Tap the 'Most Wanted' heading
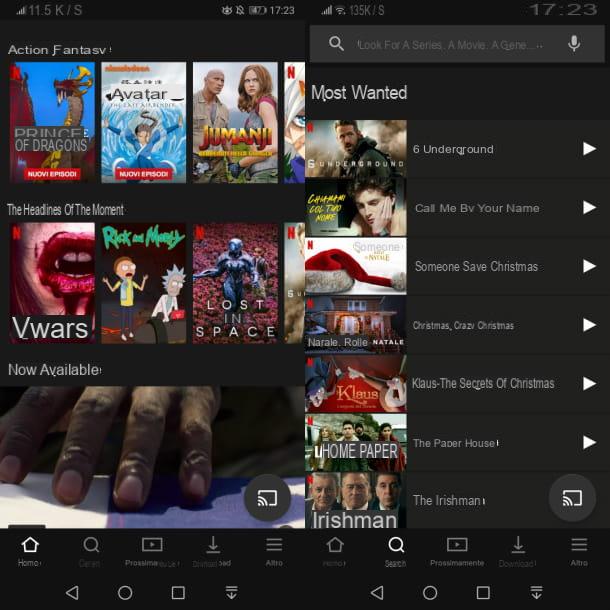610x610 pixels. [359, 93]
